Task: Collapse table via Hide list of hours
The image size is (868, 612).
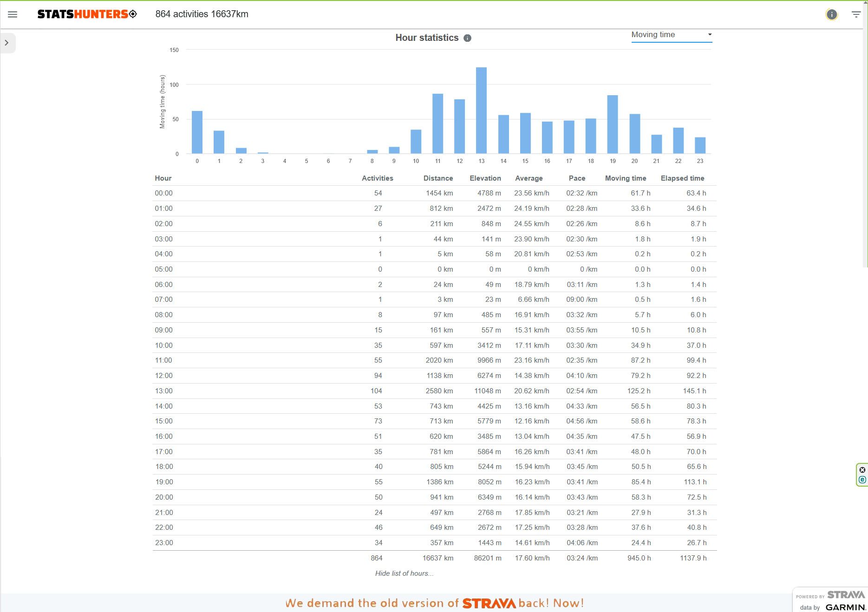Action: [x=404, y=573]
